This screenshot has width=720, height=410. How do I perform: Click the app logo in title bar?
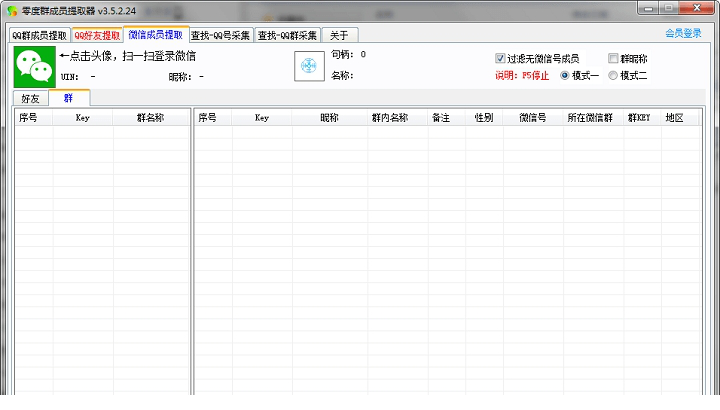(12, 11)
